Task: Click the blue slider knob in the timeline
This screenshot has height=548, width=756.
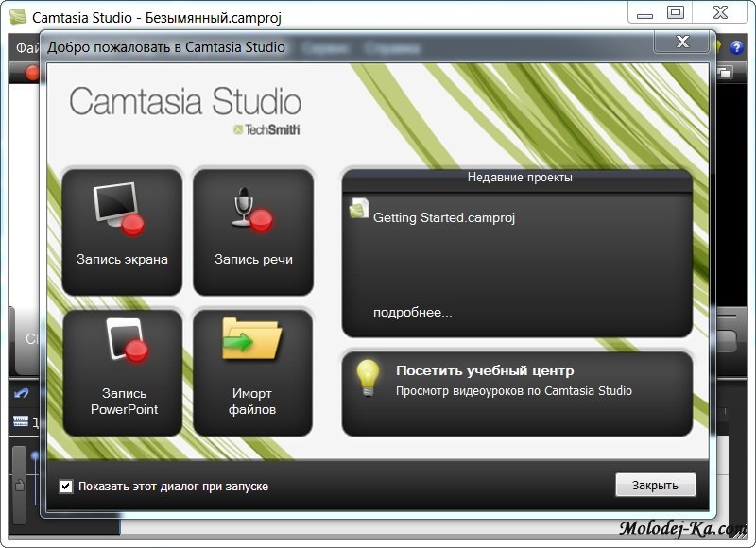Action: tap(35, 455)
